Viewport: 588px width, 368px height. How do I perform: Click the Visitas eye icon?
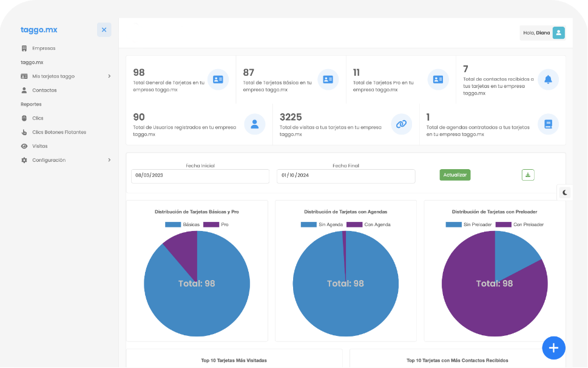click(24, 146)
